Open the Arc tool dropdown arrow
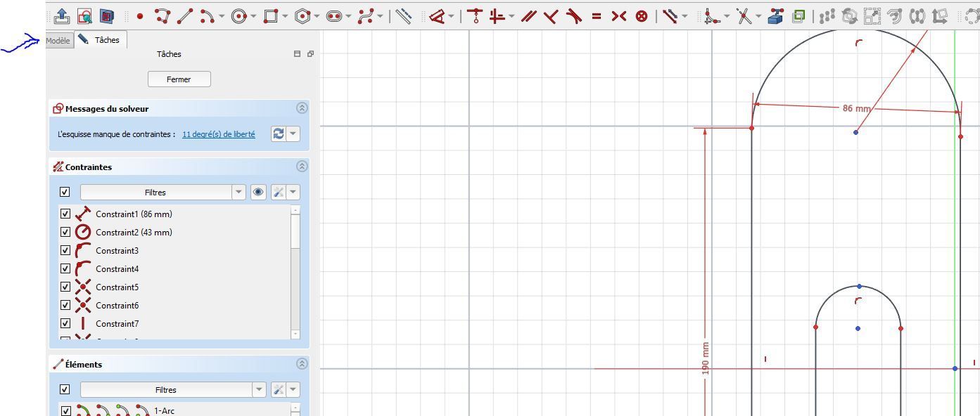Screen dimensions: 980x416 click(222, 16)
